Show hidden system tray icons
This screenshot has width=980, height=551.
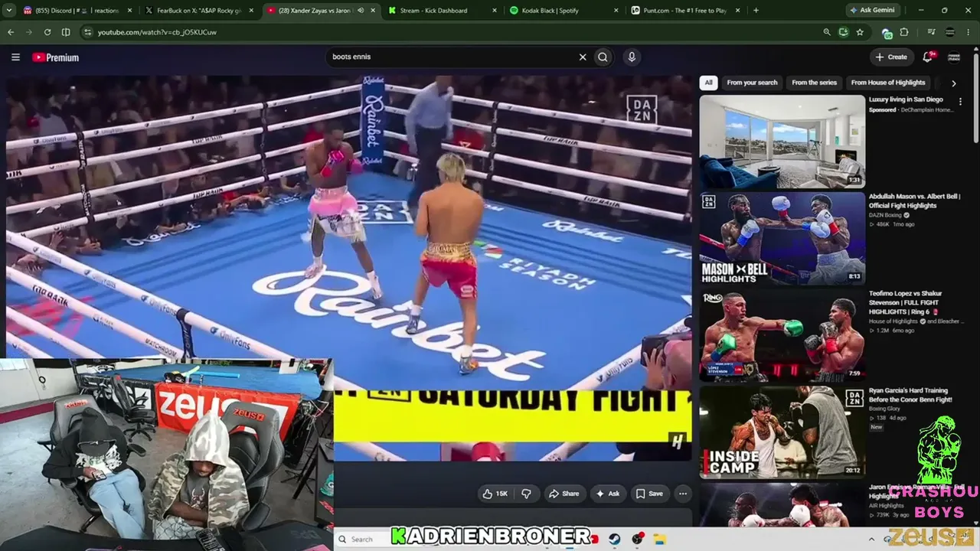(871, 539)
